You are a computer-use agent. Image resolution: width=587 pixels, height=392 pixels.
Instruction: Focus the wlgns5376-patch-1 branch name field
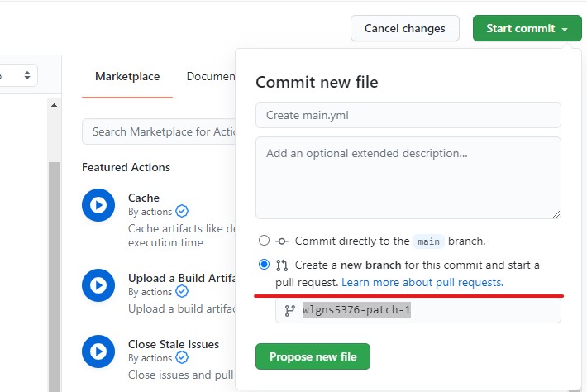tap(418, 310)
